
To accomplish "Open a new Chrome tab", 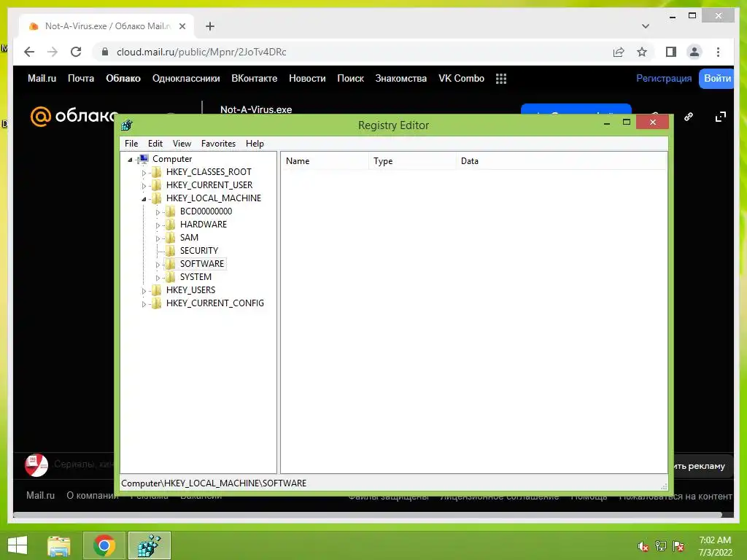I will click(210, 26).
